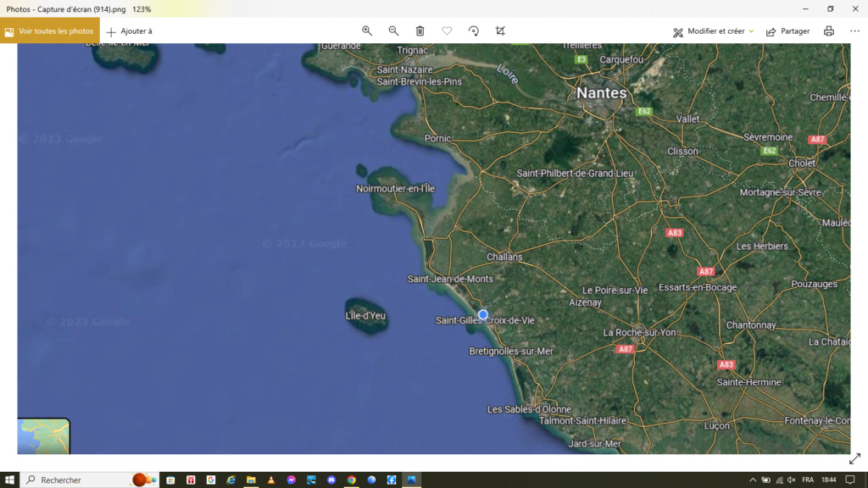Image resolution: width=868 pixels, height=488 pixels.
Task: Click the battery status tray icon
Action: click(765, 480)
